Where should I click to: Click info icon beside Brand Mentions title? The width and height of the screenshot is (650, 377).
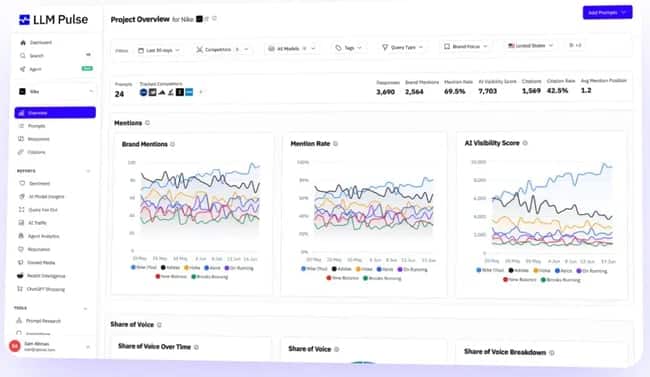173,144
